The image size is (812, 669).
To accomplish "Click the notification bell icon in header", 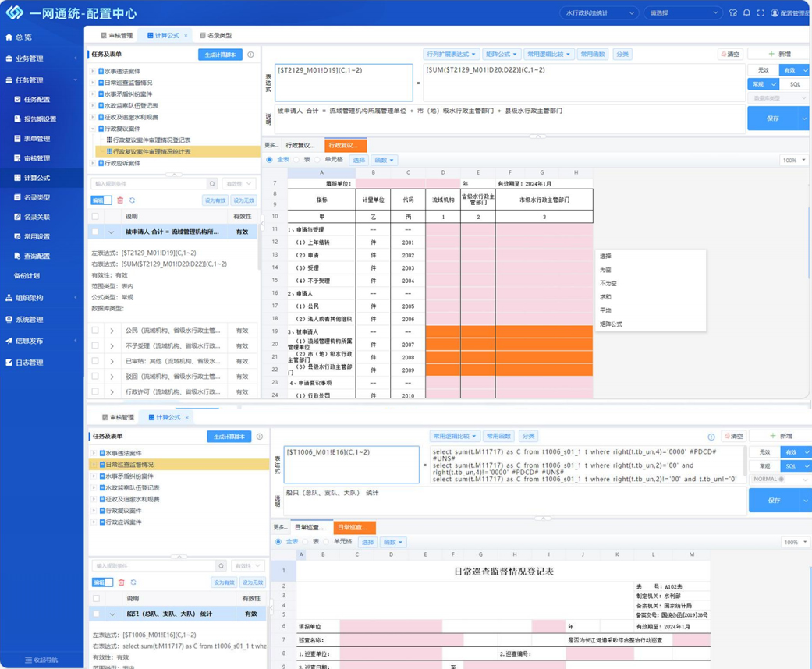I will 746,13.
